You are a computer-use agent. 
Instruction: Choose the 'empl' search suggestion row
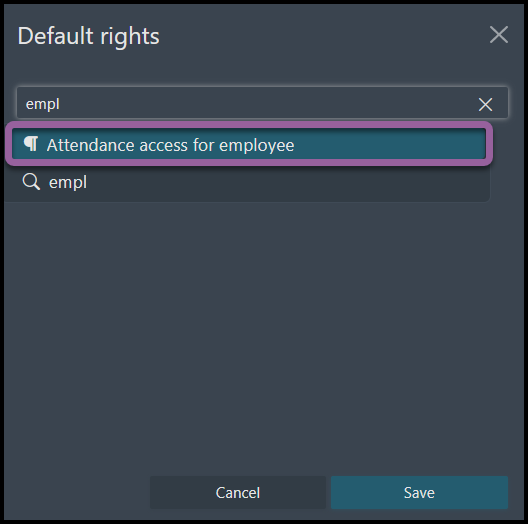click(x=248, y=182)
